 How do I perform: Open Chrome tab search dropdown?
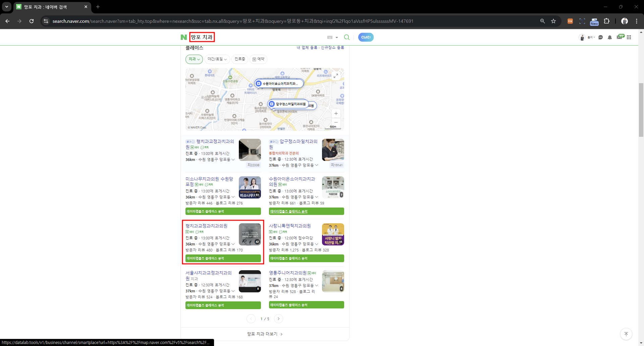click(7, 7)
